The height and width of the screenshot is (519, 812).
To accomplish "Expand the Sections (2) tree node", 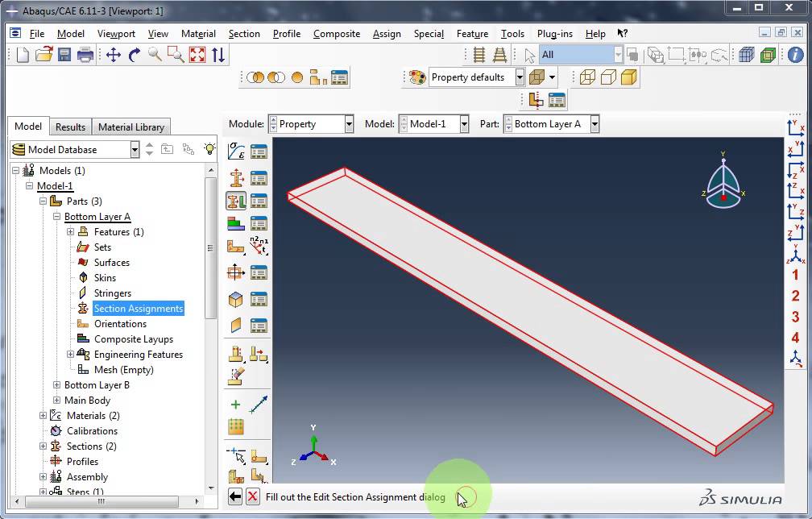I will (x=43, y=446).
